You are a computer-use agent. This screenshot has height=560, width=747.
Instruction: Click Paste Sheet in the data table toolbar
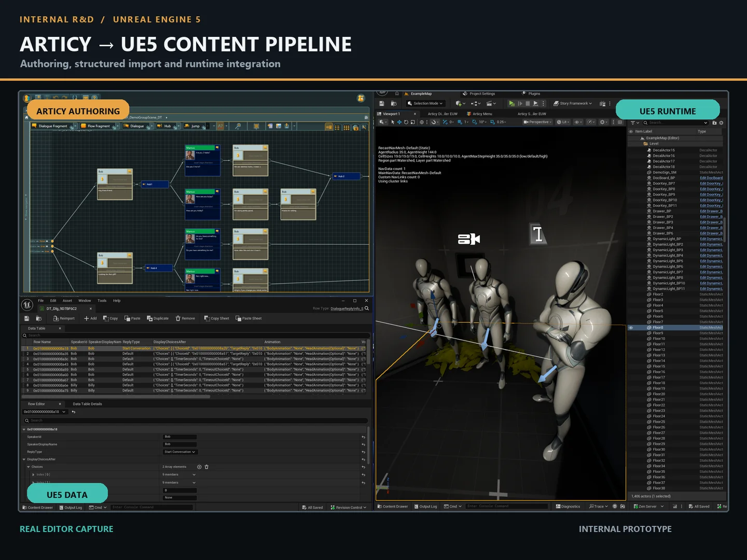pyautogui.click(x=248, y=318)
